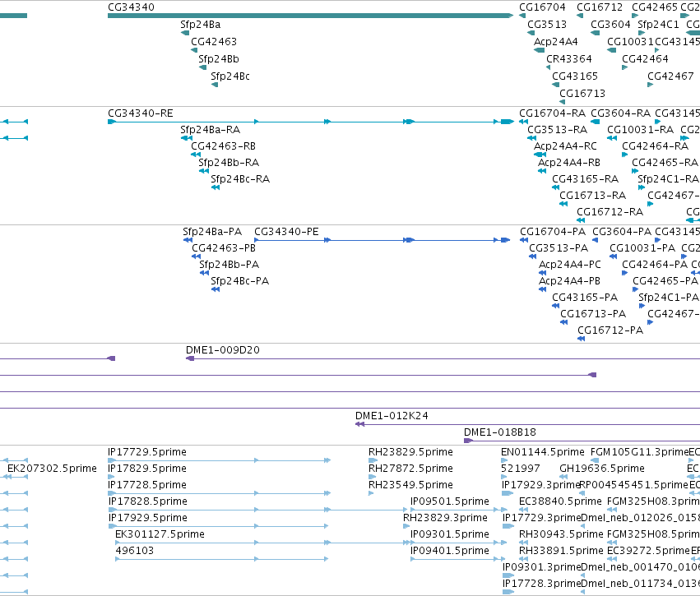The image size is (700, 596).
Task: Select the CG3513 gene label
Action: (547, 25)
